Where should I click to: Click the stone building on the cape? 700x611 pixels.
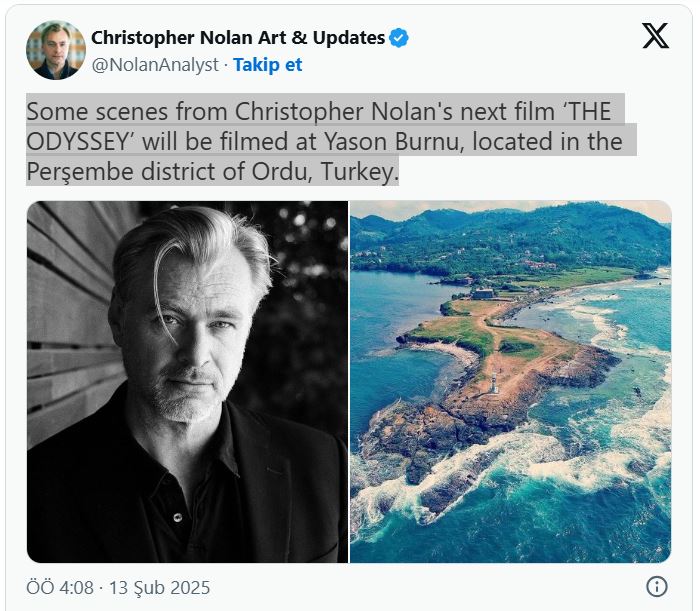[x=484, y=294]
